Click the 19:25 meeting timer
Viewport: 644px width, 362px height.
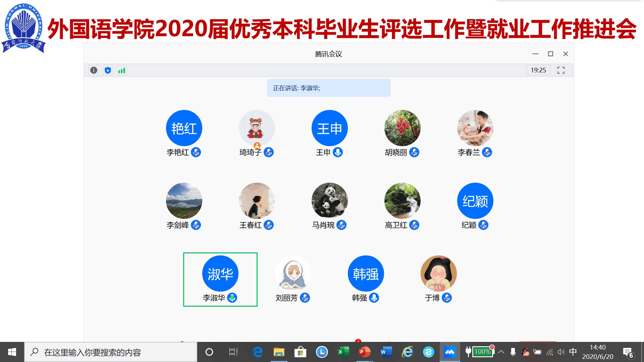pyautogui.click(x=538, y=70)
